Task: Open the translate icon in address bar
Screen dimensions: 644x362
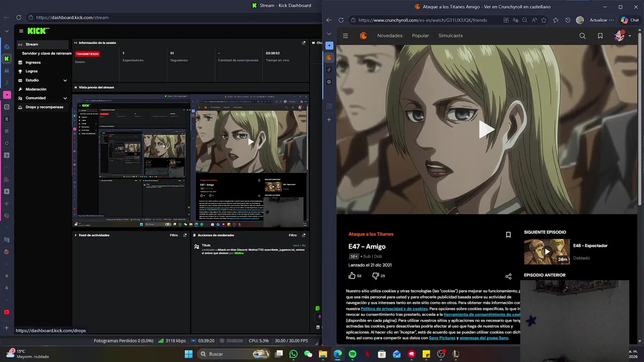Action: 515,20
